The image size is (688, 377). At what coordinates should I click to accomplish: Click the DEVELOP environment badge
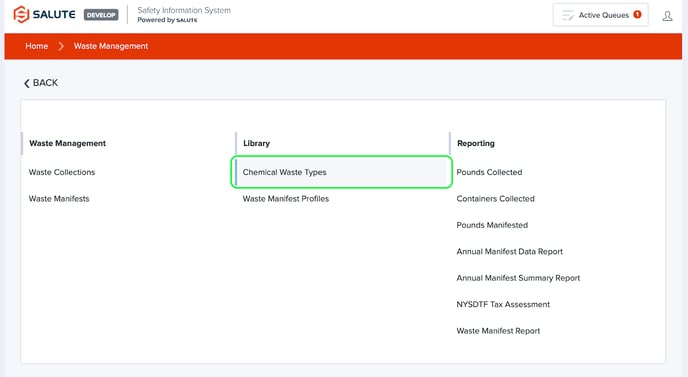coord(101,15)
